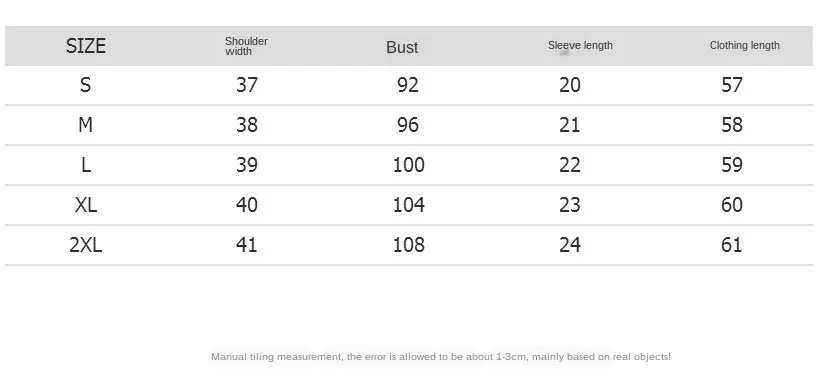Click the manual tiling measurement note
Image resolution: width=827 pixels, height=382 pixels.
click(x=441, y=357)
